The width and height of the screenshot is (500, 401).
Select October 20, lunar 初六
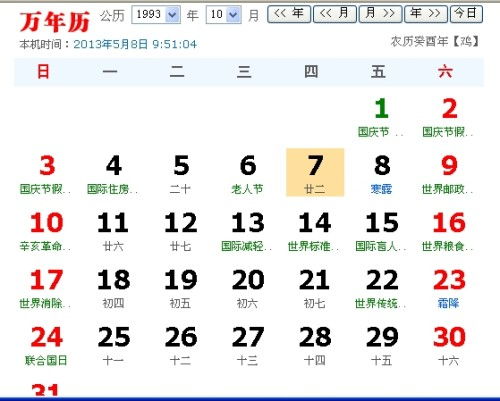(x=248, y=289)
